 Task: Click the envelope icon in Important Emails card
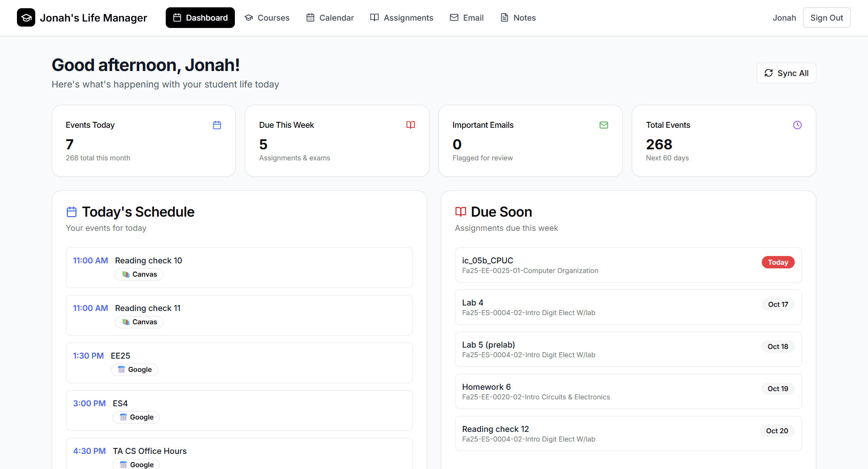tap(604, 125)
